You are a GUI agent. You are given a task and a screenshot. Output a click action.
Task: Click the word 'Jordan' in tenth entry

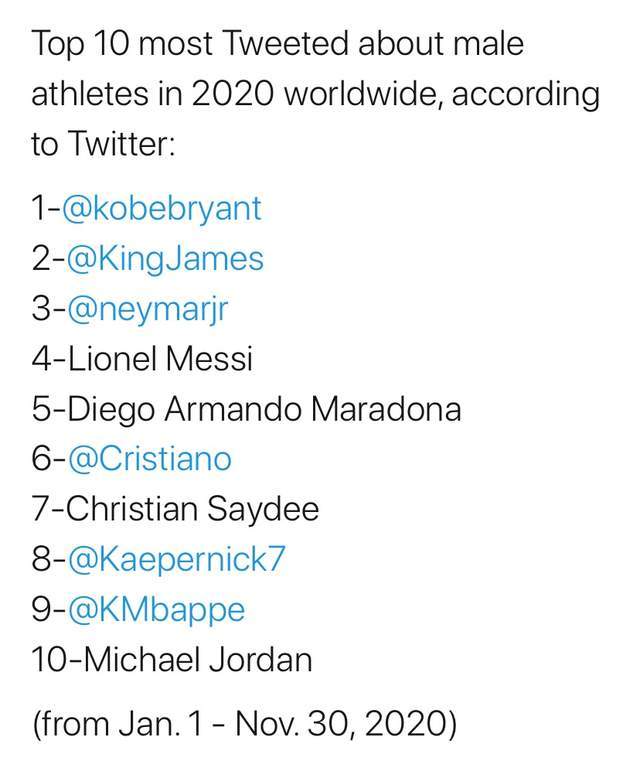click(262, 660)
